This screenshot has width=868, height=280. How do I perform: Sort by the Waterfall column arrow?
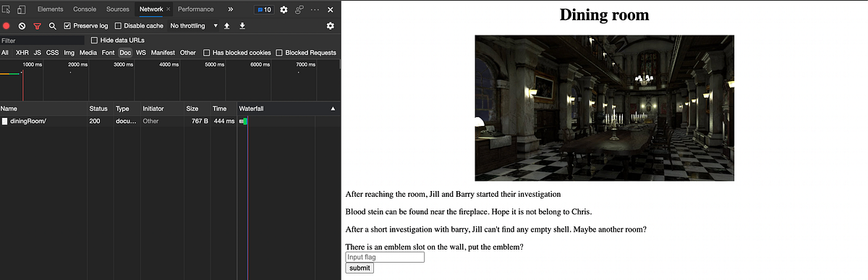point(333,109)
